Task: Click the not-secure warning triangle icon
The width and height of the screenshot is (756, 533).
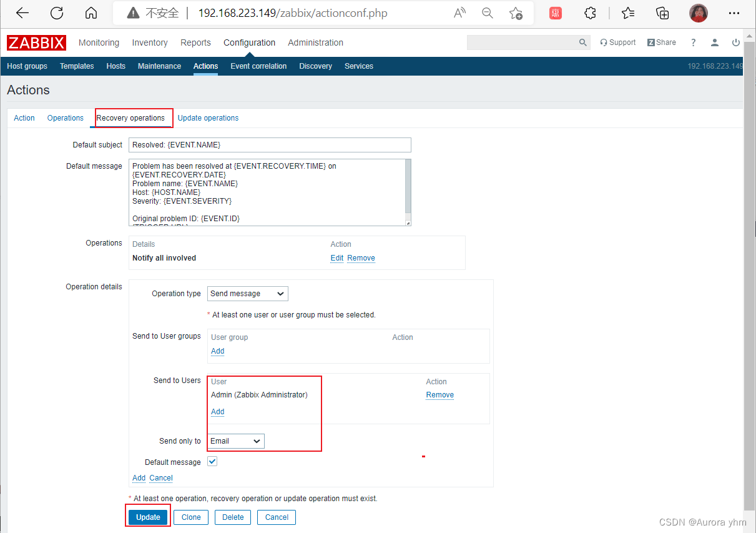Action: coord(132,13)
